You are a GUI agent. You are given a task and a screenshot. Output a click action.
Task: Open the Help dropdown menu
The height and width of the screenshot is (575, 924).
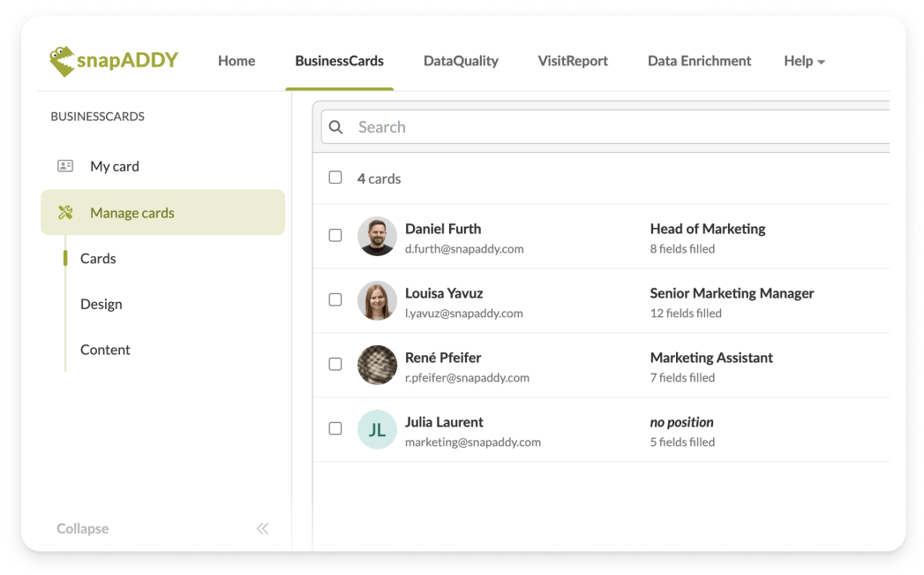point(804,61)
